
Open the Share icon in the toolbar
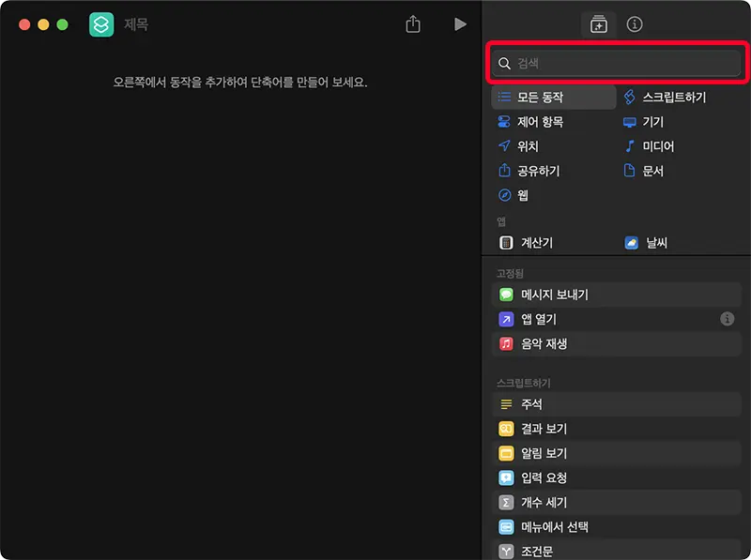coord(412,24)
